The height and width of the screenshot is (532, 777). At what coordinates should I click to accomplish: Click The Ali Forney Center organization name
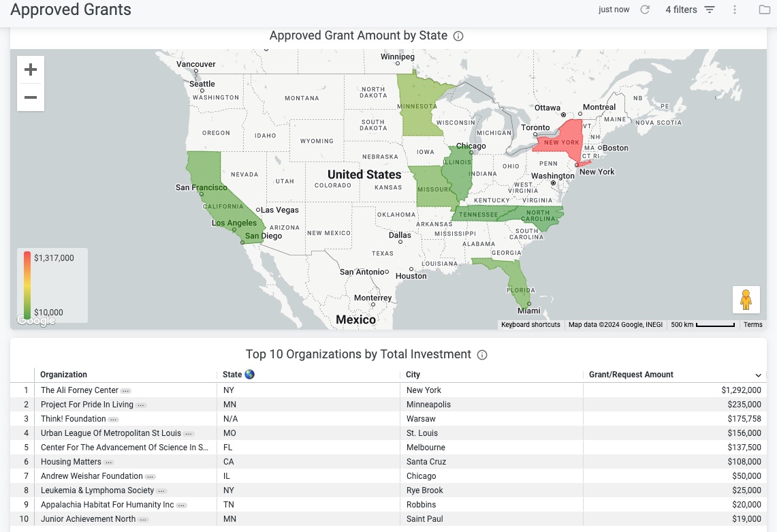tap(79, 390)
